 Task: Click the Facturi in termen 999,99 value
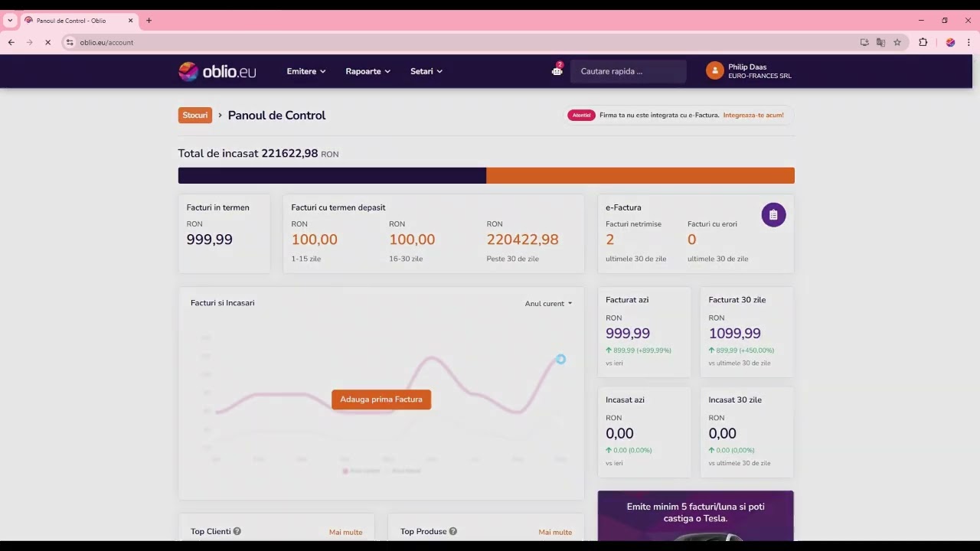pos(210,240)
